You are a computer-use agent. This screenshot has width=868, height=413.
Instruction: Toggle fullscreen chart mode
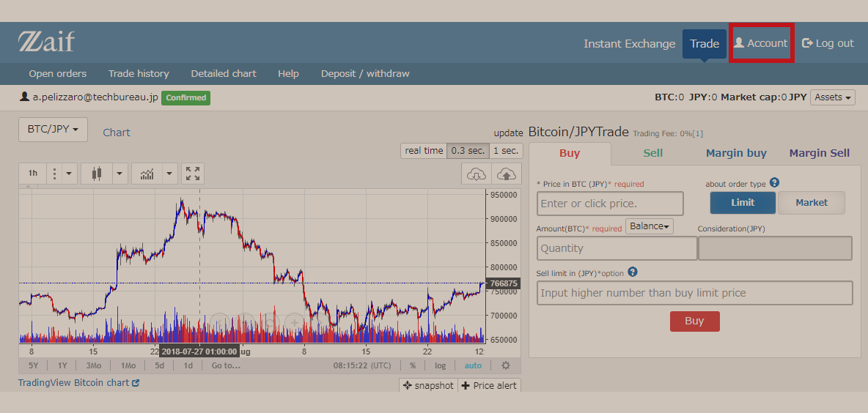(193, 174)
